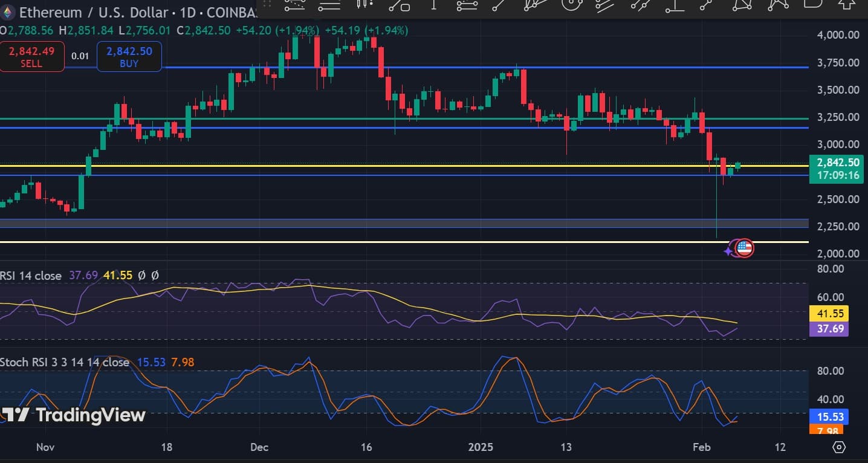Click the 2025 label on the time axis
868x463 pixels.
coord(481,447)
